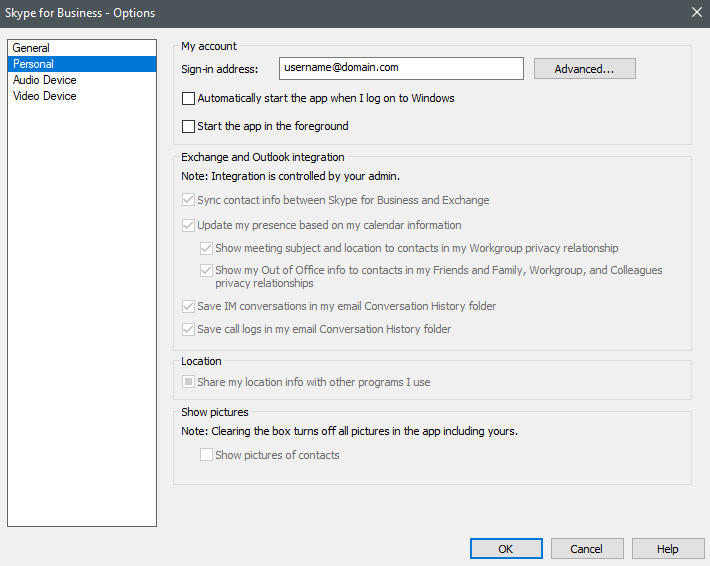Image resolution: width=710 pixels, height=566 pixels.
Task: Click the 'Location' group heading
Action: (x=201, y=361)
